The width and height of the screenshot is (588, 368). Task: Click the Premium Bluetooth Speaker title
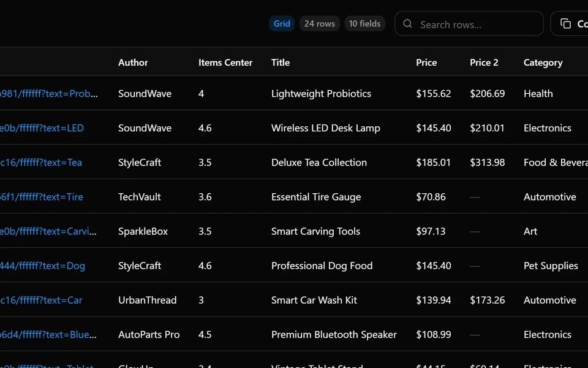[x=334, y=335]
